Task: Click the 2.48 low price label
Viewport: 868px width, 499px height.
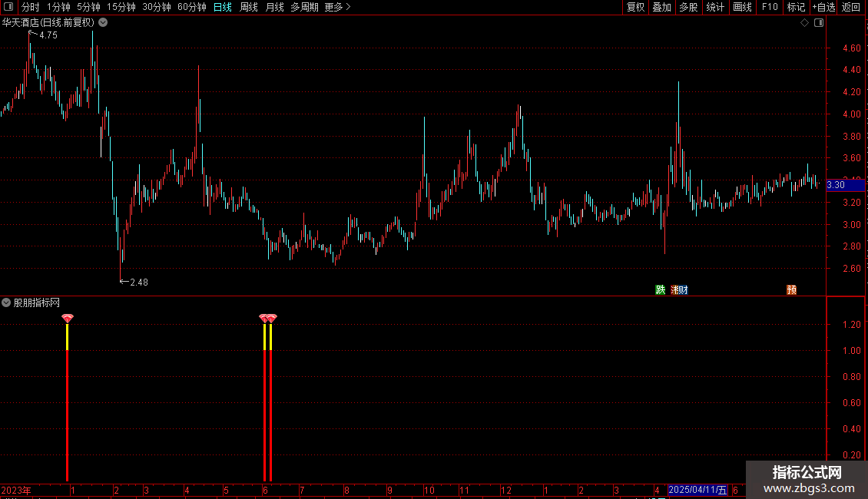Action: click(x=139, y=283)
